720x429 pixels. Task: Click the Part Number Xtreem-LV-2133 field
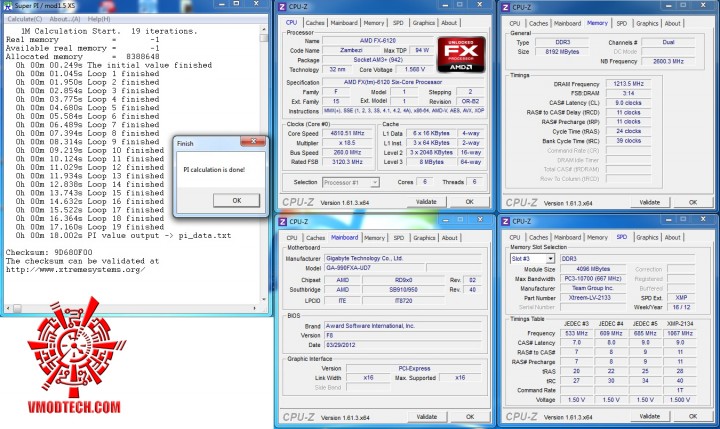coord(593,298)
